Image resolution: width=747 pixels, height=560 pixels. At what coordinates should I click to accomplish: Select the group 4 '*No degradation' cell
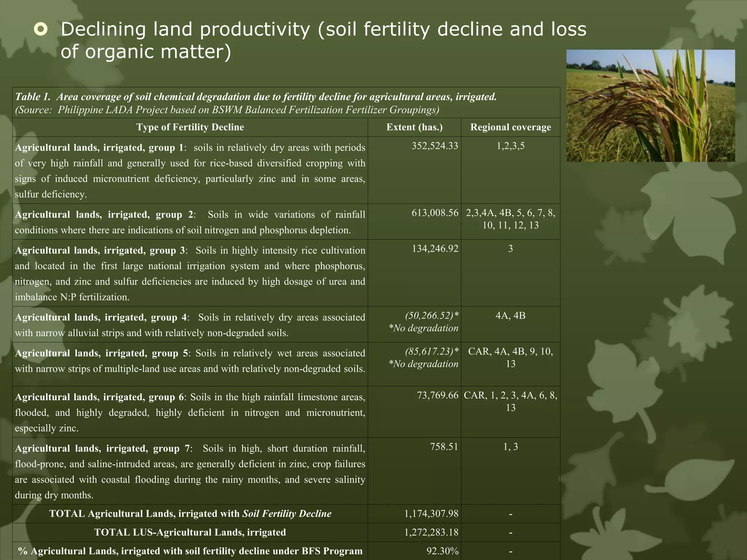(423, 328)
